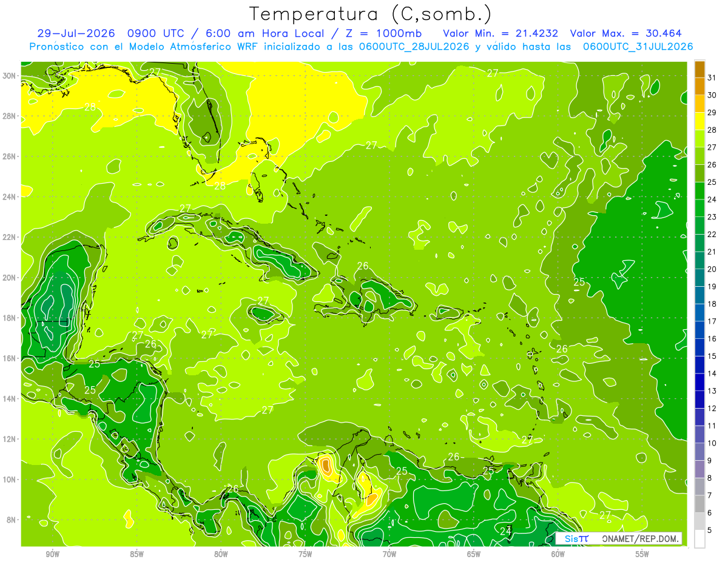The height and width of the screenshot is (562, 728).
Task: Click the color bar label 22
Action: (x=712, y=234)
